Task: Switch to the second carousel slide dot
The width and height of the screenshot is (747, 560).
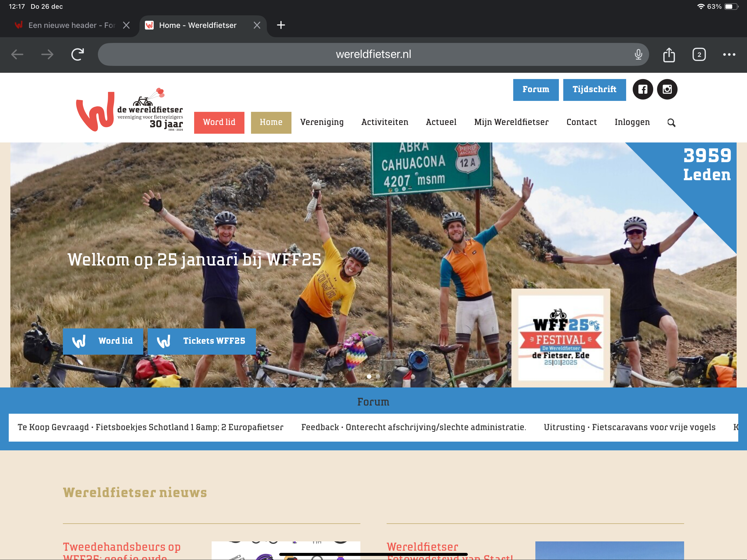Action: (x=378, y=376)
